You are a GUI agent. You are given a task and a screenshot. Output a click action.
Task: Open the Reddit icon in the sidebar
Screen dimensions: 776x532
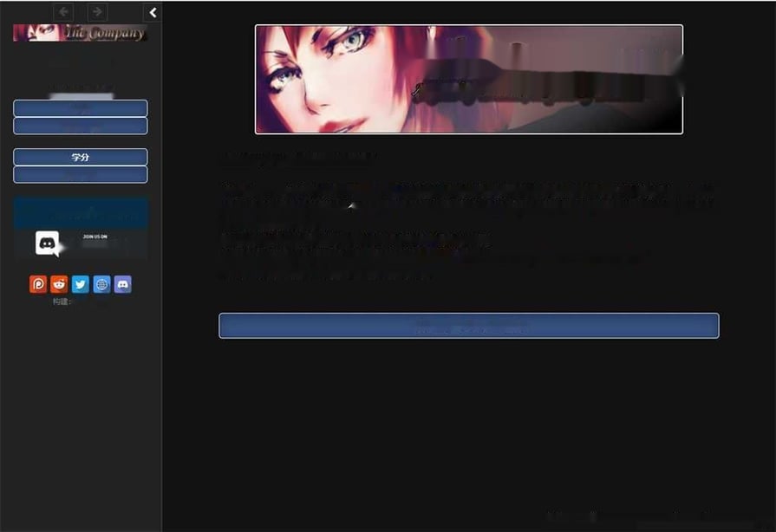[x=58, y=284]
